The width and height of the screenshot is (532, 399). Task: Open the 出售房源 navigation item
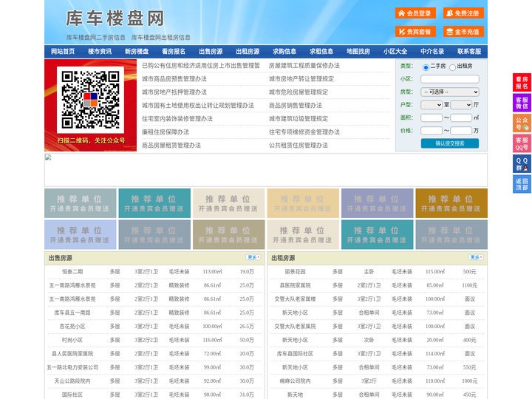(211, 52)
